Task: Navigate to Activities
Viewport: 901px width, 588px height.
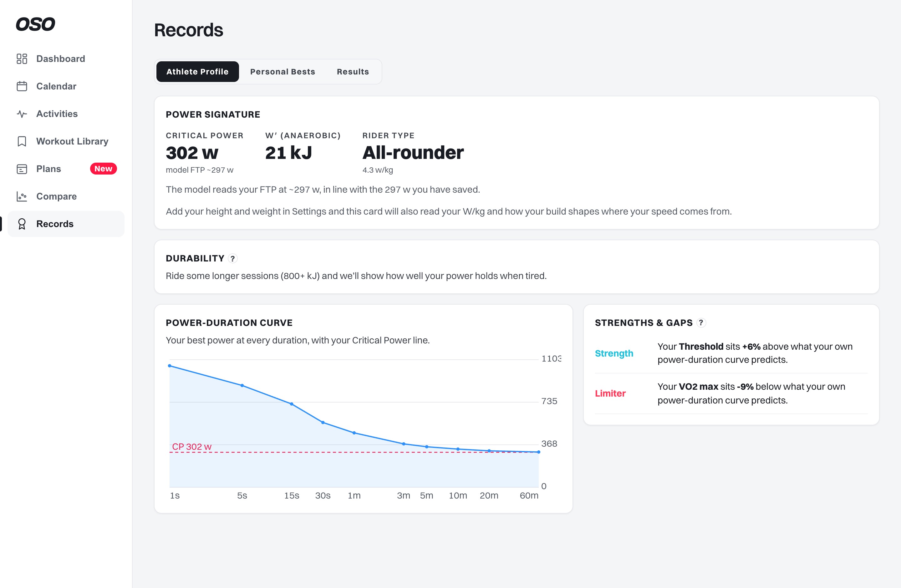Action: [66, 114]
